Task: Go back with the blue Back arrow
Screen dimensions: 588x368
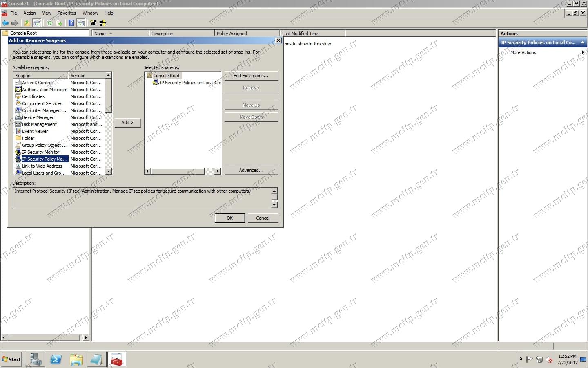Action: point(5,23)
